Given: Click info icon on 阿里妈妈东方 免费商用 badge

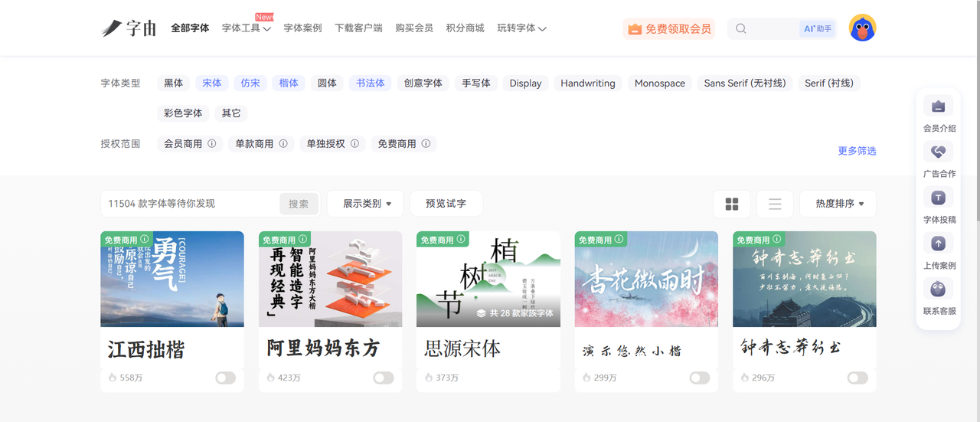Looking at the screenshot, I should [x=303, y=240].
